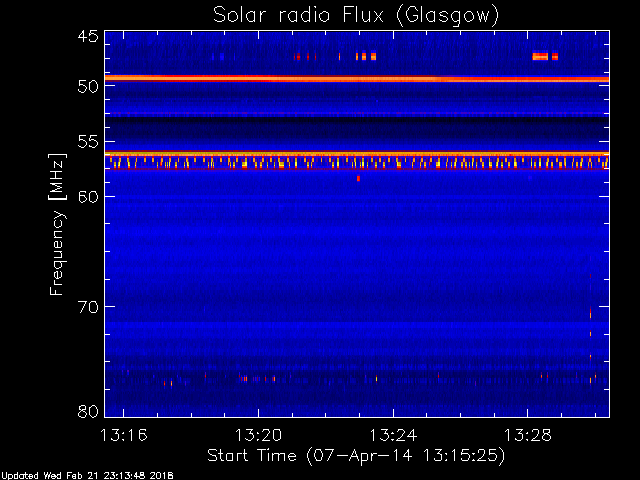Image resolution: width=640 pixels, height=480 pixels.
Task: Click the 55 frequency tick label
Action: [x=88, y=142]
